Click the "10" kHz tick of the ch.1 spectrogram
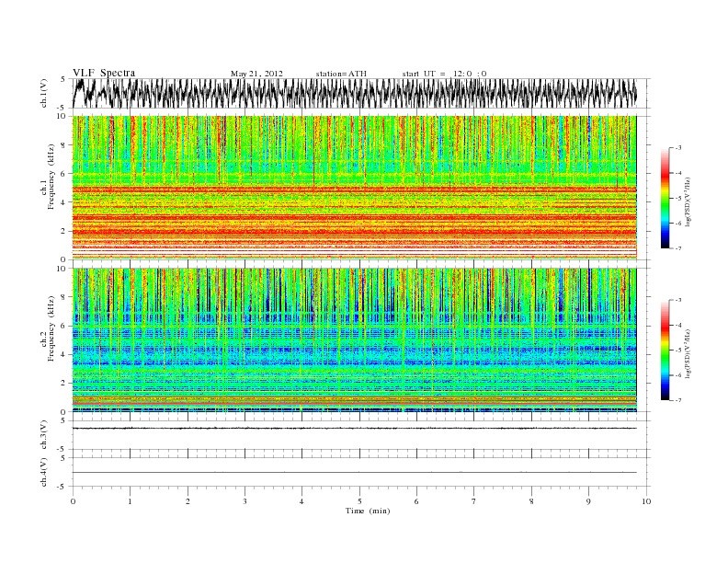Image resolution: width=728 pixels, height=563 pixels. coord(63,116)
